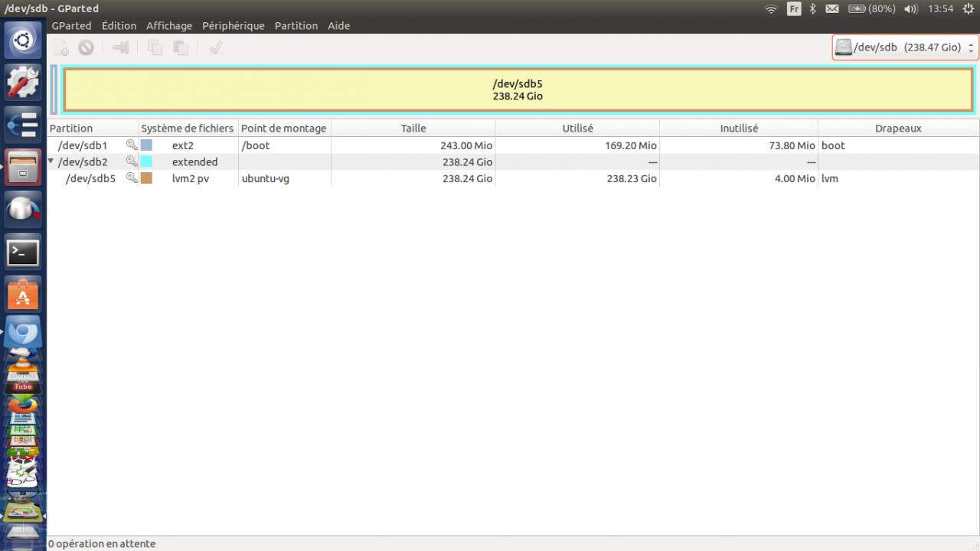Click the 4.00 Mio unused value

pos(795,179)
